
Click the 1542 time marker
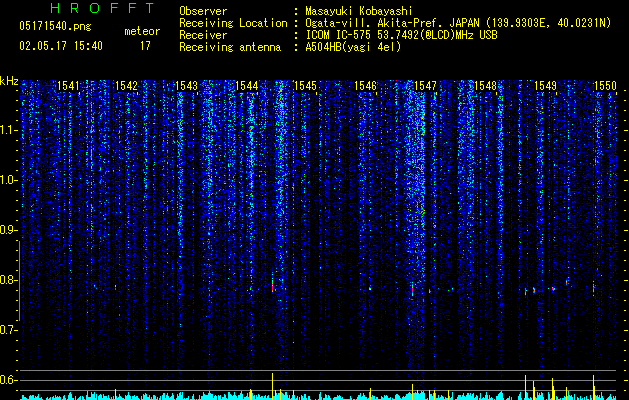(126, 86)
